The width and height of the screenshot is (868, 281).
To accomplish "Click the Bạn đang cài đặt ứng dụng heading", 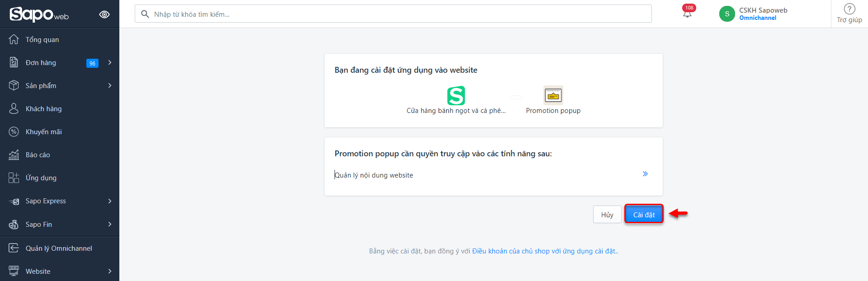I will coord(406,70).
